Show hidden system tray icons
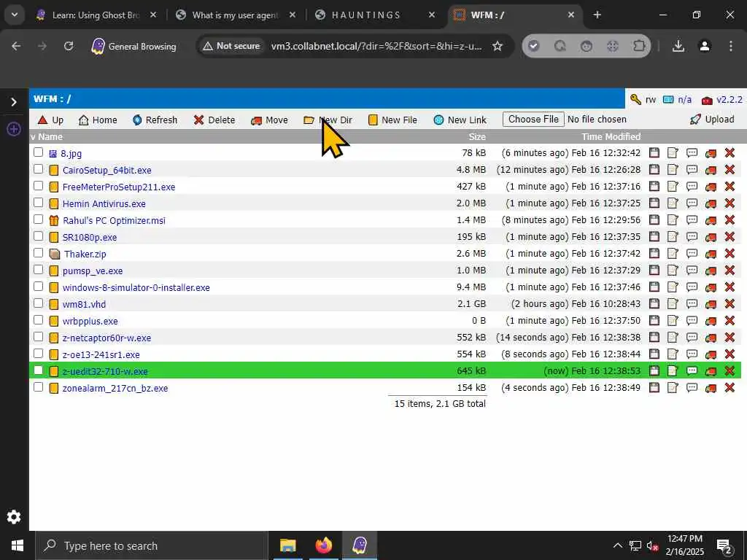747x560 pixels. tap(617, 545)
